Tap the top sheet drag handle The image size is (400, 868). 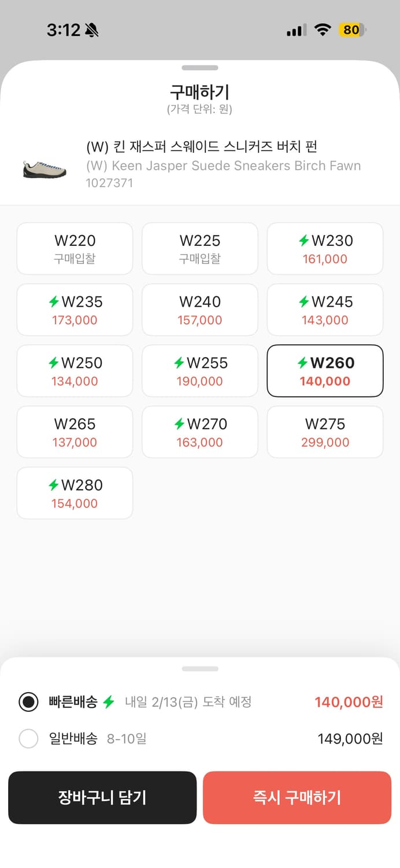click(200, 68)
